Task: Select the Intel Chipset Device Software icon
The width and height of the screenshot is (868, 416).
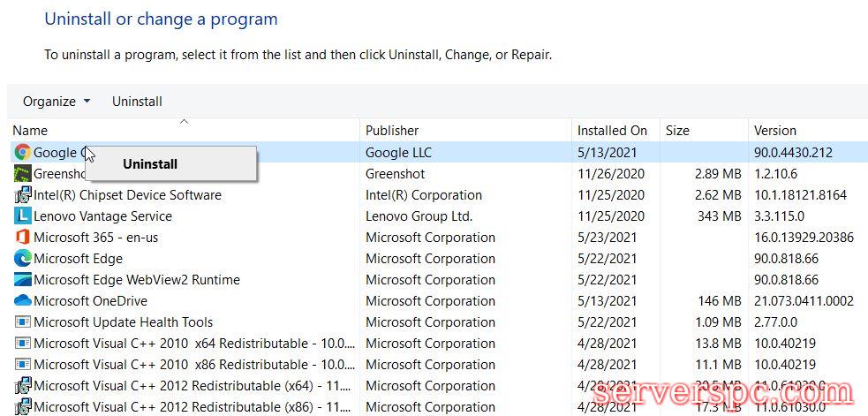Action: pyautogui.click(x=23, y=195)
